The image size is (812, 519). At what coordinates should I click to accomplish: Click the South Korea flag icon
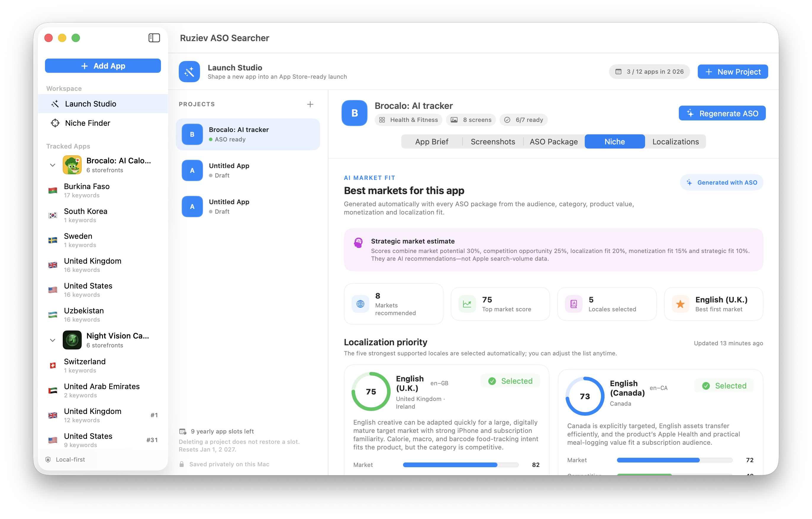[x=53, y=215]
